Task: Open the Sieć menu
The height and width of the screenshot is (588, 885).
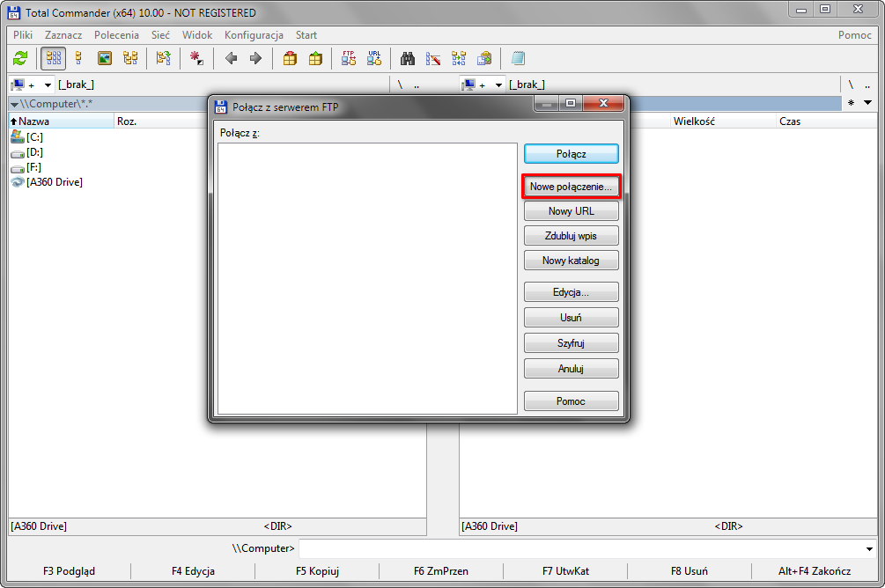Action: (x=160, y=35)
